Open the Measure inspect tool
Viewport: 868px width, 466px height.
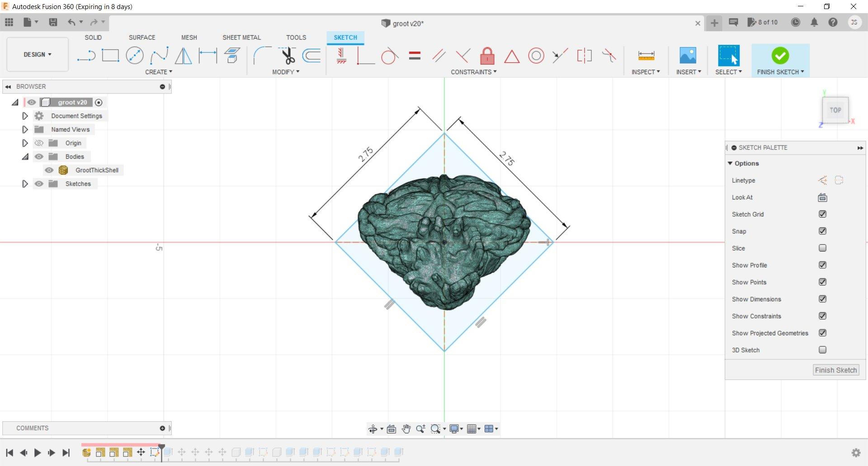[x=646, y=56]
